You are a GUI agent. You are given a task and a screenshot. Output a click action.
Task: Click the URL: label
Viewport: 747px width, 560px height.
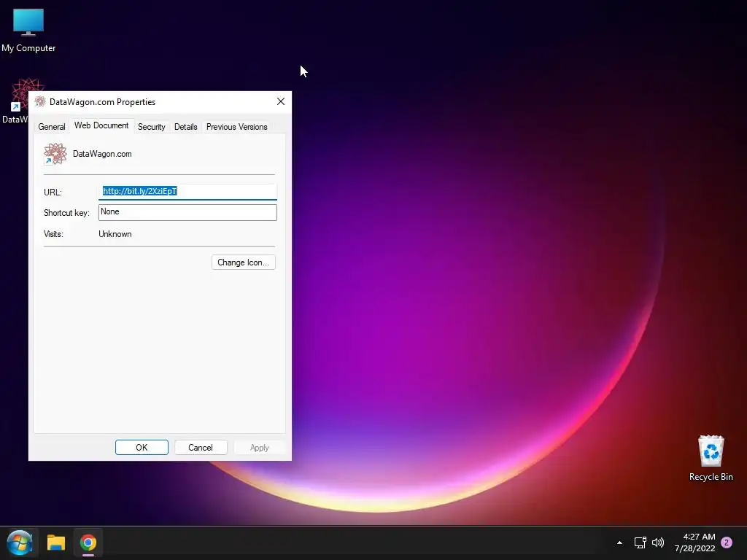pos(53,192)
